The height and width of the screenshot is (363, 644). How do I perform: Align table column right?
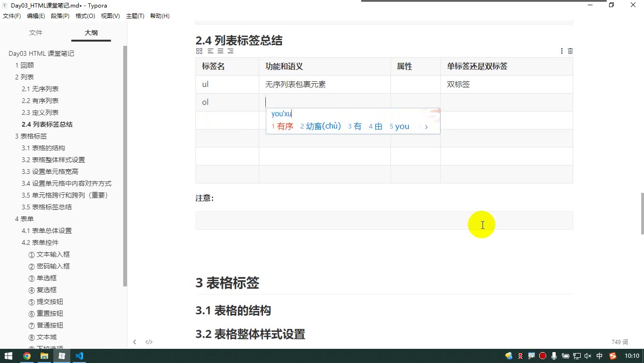(230, 51)
